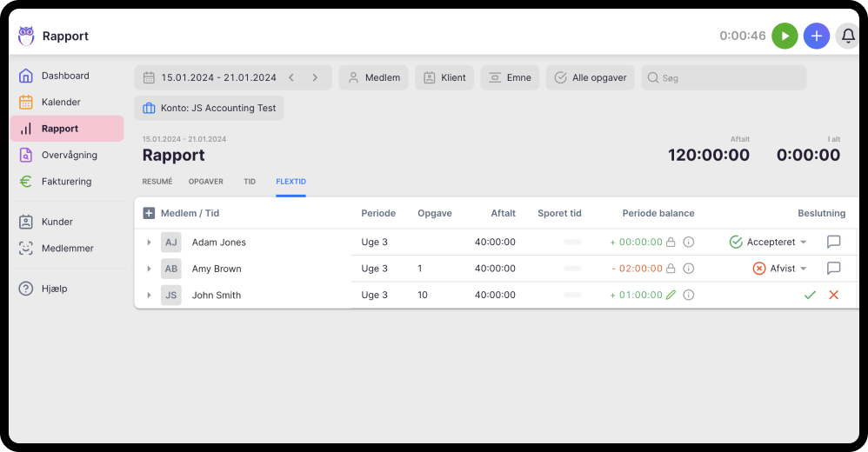Switch to the TID tab
The height and width of the screenshot is (452, 868).
click(x=250, y=182)
